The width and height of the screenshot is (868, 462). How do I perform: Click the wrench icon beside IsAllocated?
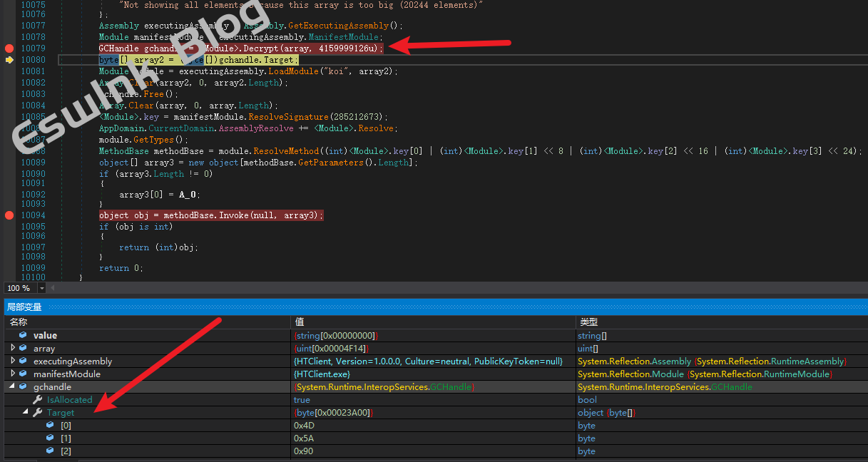(37, 400)
